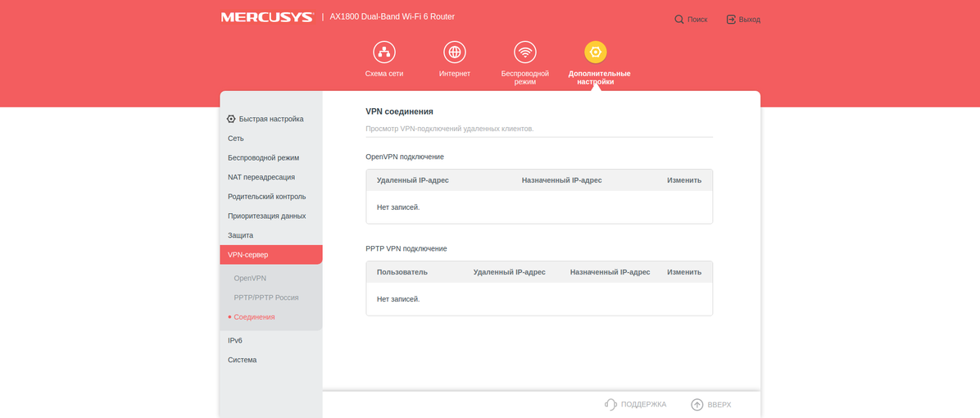Open the IPv6 sidebar item

coord(235,340)
